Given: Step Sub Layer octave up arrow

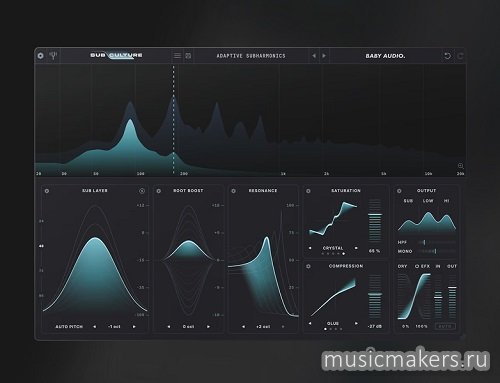Looking at the screenshot, I should point(134,327).
